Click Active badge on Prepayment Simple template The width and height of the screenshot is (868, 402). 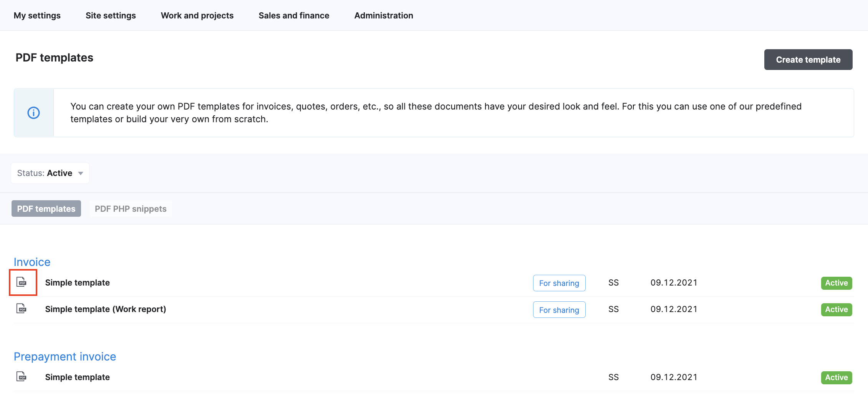point(837,378)
